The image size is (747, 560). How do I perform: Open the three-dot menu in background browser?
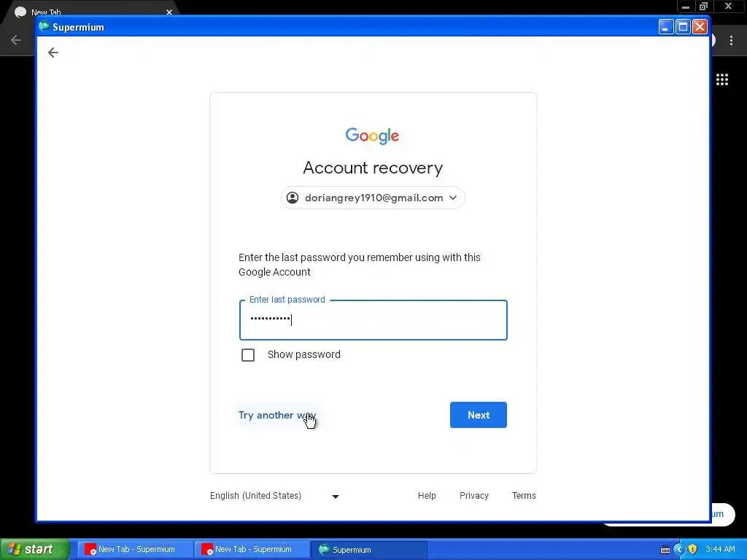(731, 41)
